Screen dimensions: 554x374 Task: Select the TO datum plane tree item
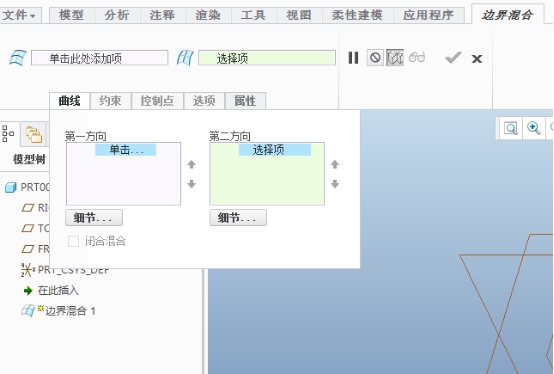click(35, 228)
